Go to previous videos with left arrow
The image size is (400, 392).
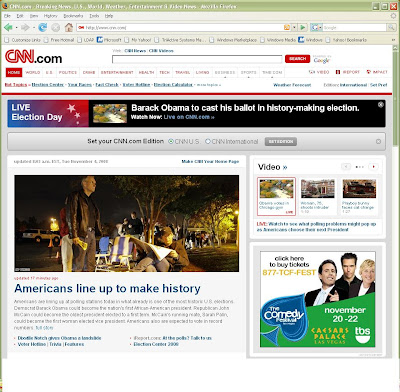pos(346,167)
